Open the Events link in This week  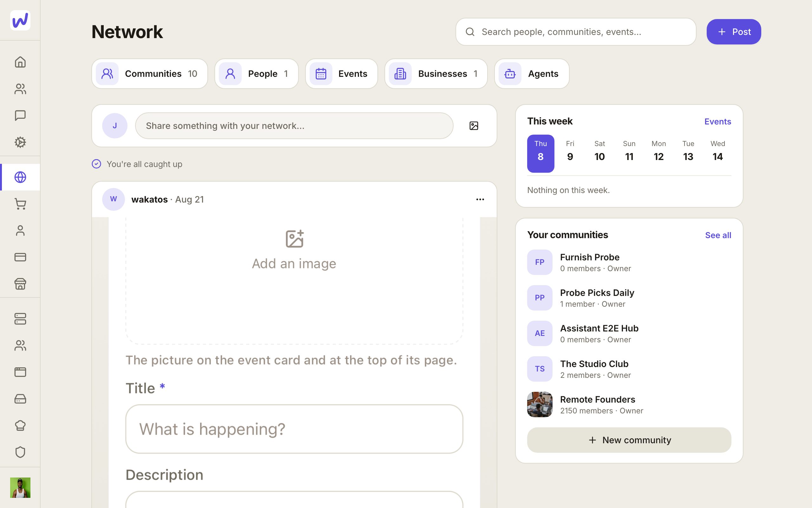coord(717,122)
